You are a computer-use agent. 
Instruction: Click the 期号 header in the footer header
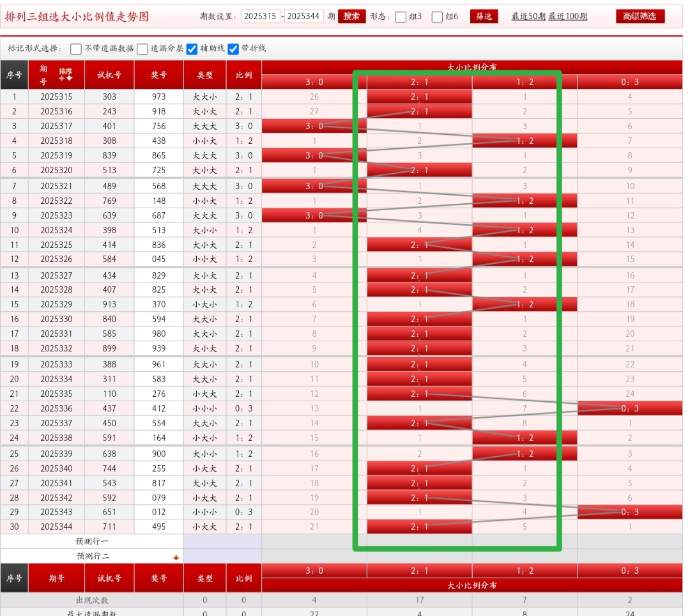tap(56, 578)
